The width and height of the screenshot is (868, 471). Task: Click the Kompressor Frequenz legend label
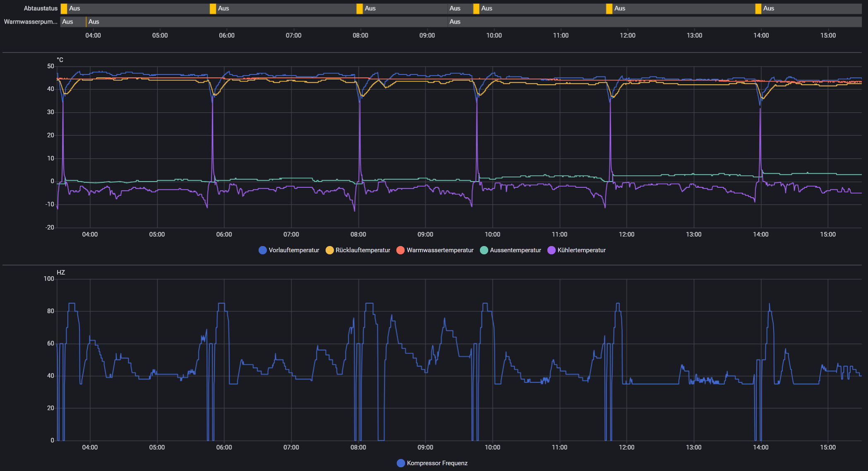tap(437, 463)
